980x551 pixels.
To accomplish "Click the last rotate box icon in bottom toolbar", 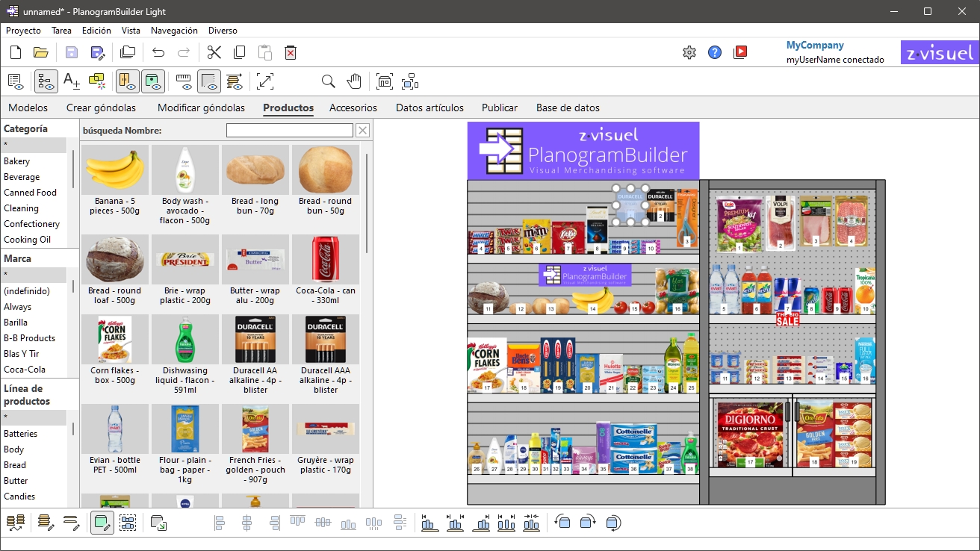I will 613,523.
